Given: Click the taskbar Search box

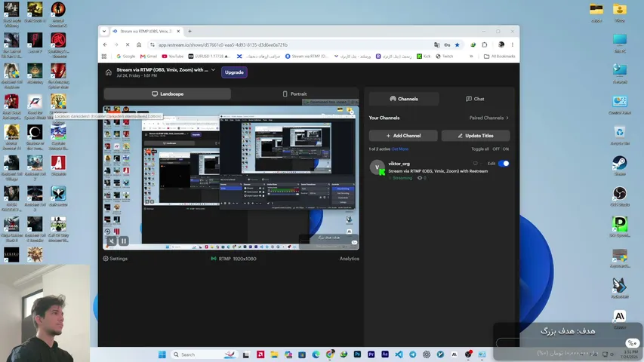Looking at the screenshot, I should [204, 354].
